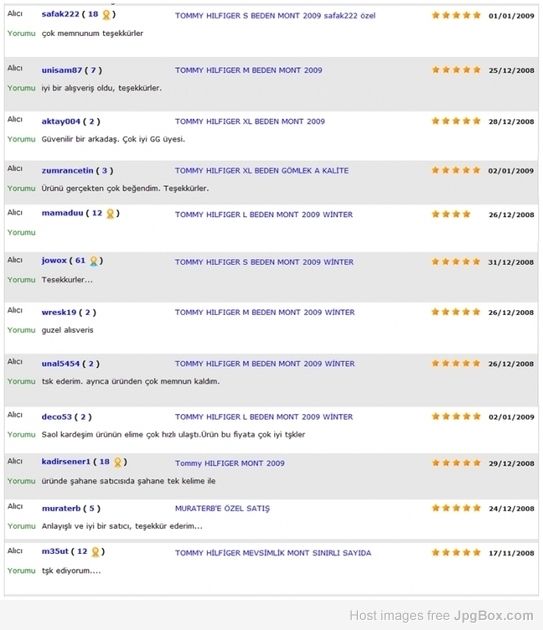Open 'TOMMY HİLFİGER MEVSİMLİK MONT SINIRLI SAYIDA' listing
This screenshot has height=630, width=543.
coord(273,553)
